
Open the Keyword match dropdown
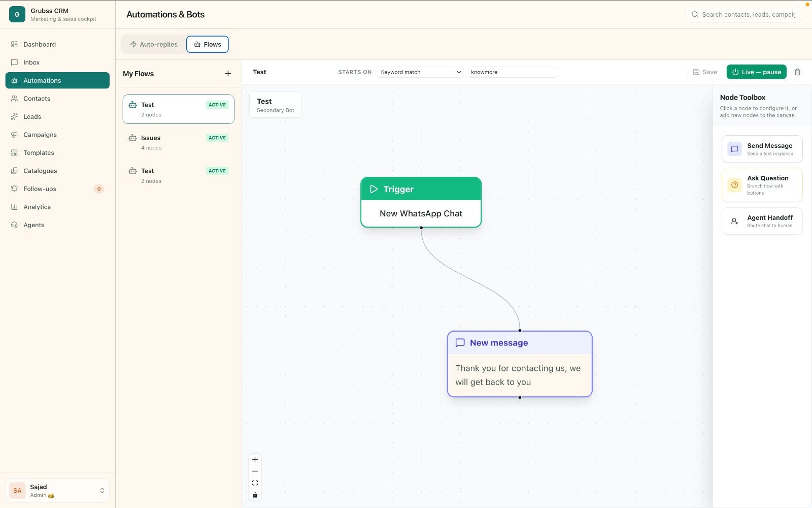coord(420,72)
